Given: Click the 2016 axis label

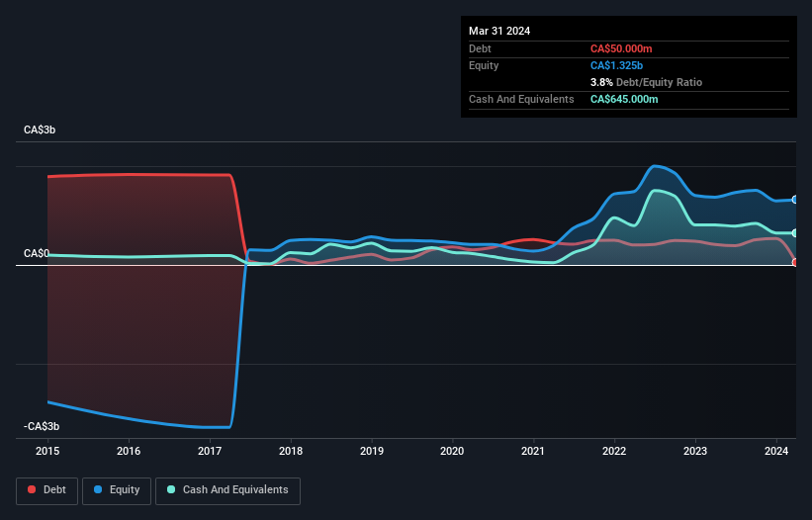Looking at the screenshot, I should (x=129, y=451).
